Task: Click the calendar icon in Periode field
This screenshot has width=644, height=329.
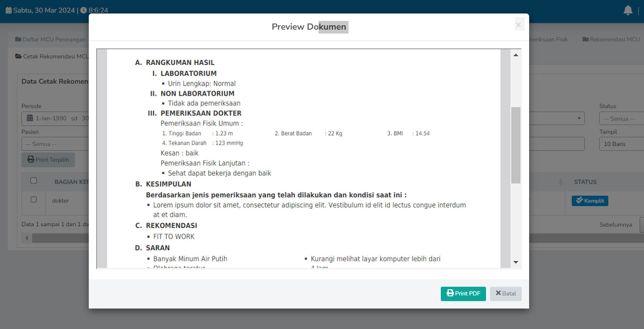Action: coord(30,118)
